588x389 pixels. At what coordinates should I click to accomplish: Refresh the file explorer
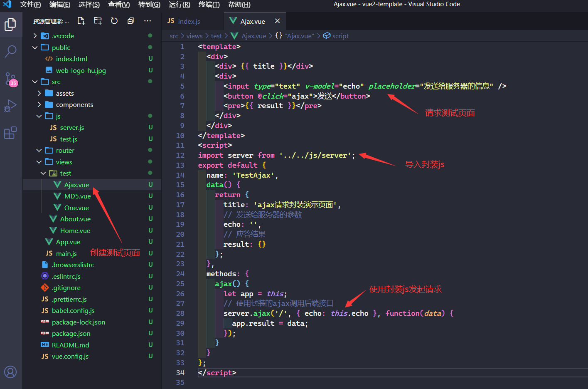114,21
